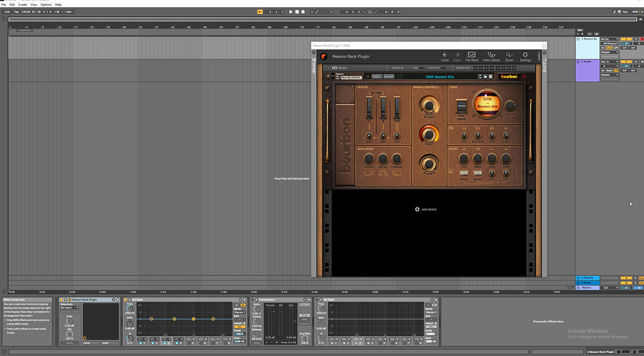Open the File menu
Image resolution: width=644 pixels, height=356 pixels.
(x=4, y=4)
